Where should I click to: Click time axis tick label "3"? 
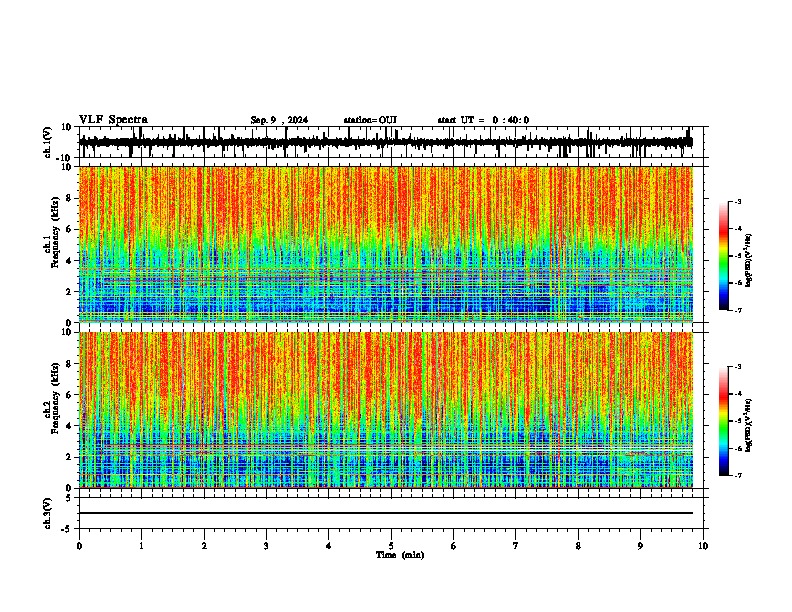[266, 546]
